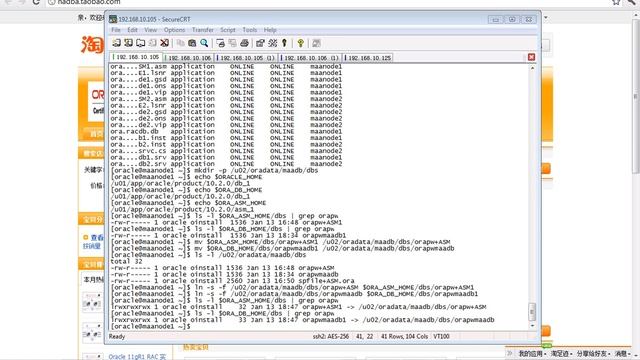Viewport: 640px width, 360px height.
Task: Switch to the first 192.168.10.105 tab
Action: coord(136,57)
